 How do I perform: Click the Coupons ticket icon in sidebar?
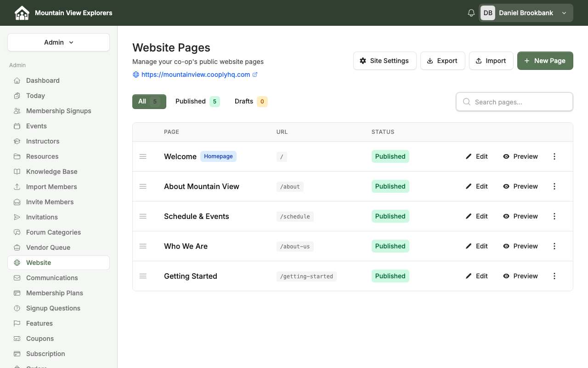[x=17, y=339]
